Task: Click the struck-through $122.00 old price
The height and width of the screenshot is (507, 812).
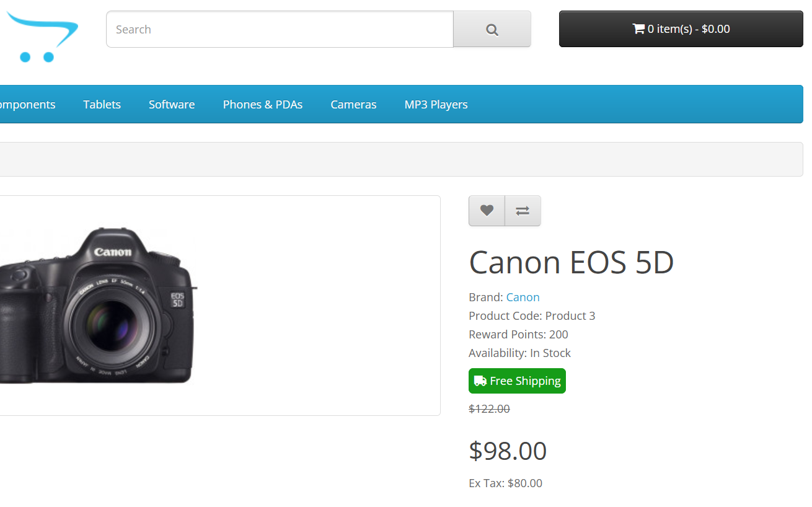Action: pyautogui.click(x=489, y=408)
